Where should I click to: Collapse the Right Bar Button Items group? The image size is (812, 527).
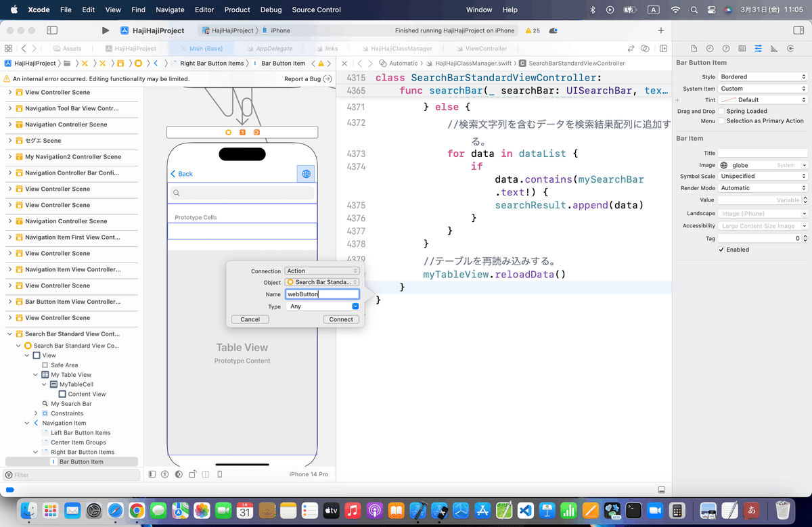(36, 452)
